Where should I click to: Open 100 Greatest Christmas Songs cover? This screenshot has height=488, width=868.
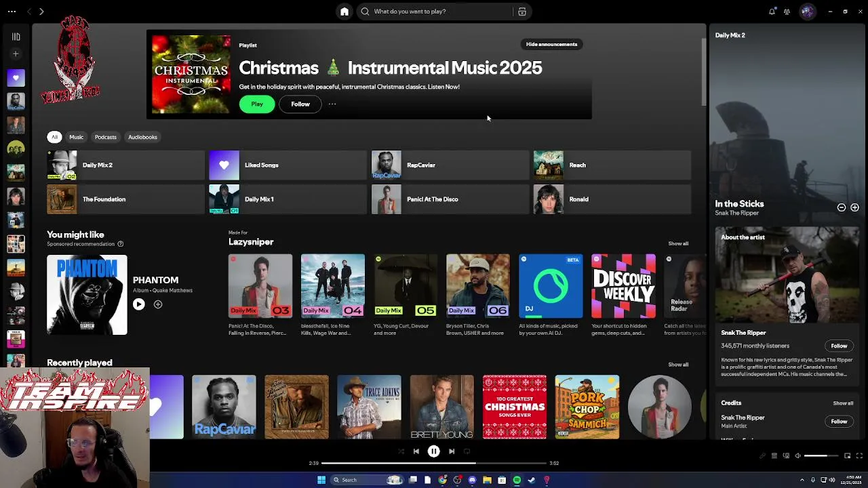coord(515,407)
